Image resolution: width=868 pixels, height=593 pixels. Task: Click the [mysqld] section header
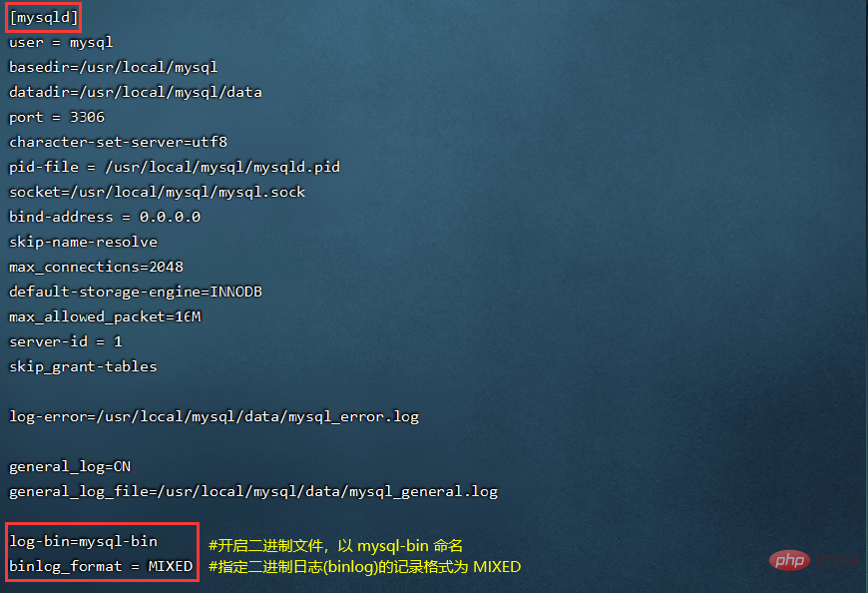44,18
